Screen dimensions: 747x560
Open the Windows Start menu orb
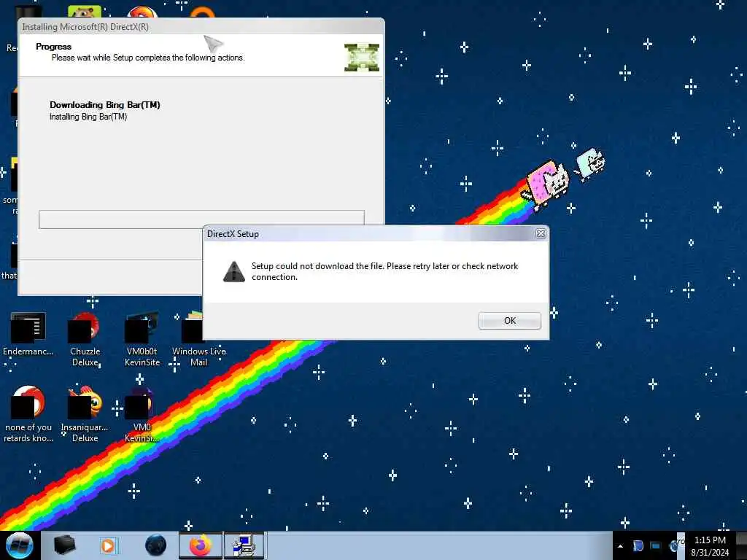pos(20,545)
